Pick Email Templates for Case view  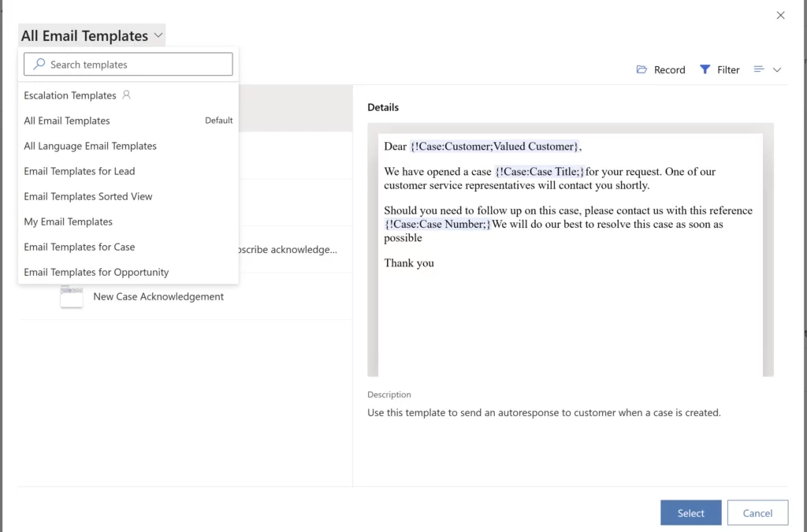(x=128, y=247)
